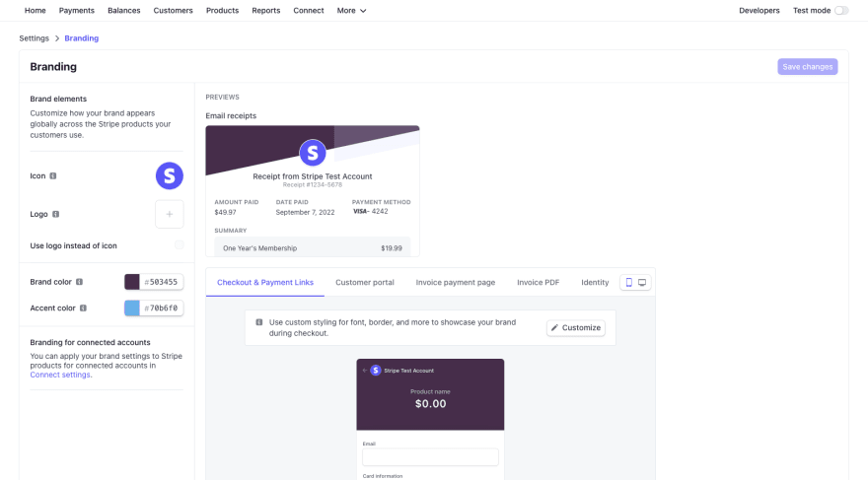The image size is (868, 480).
Task: Click the Customize button
Action: click(576, 327)
